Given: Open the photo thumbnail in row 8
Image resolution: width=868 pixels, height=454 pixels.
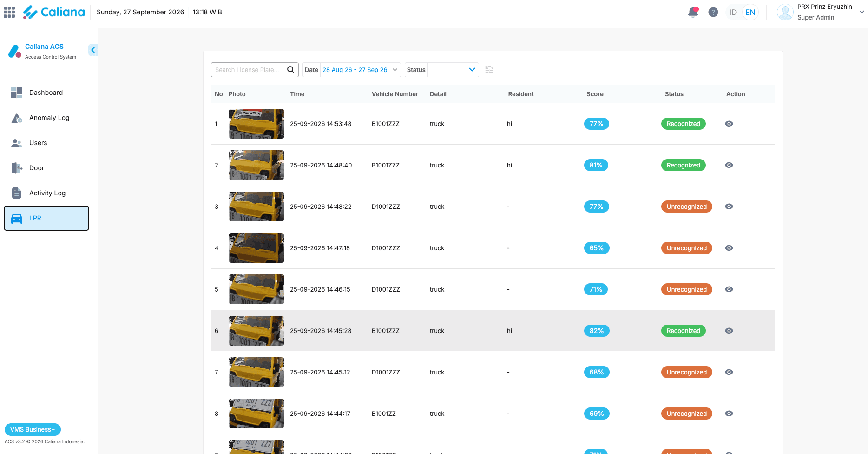Looking at the screenshot, I should point(256,414).
